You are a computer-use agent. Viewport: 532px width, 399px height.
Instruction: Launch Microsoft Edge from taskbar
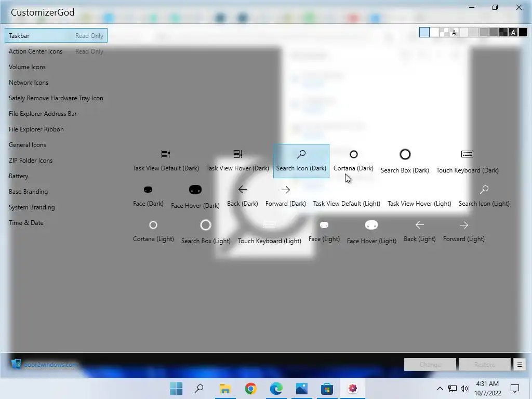(276, 389)
